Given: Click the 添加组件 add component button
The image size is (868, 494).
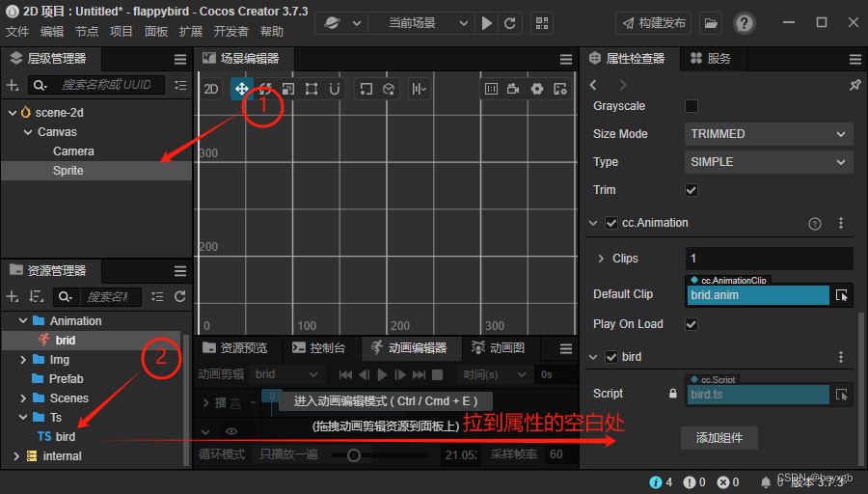Looking at the screenshot, I should click(x=719, y=438).
